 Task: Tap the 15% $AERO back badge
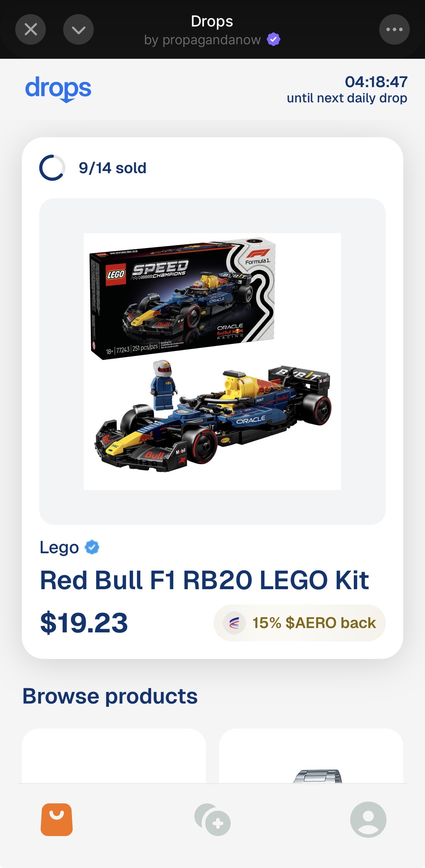[300, 623]
